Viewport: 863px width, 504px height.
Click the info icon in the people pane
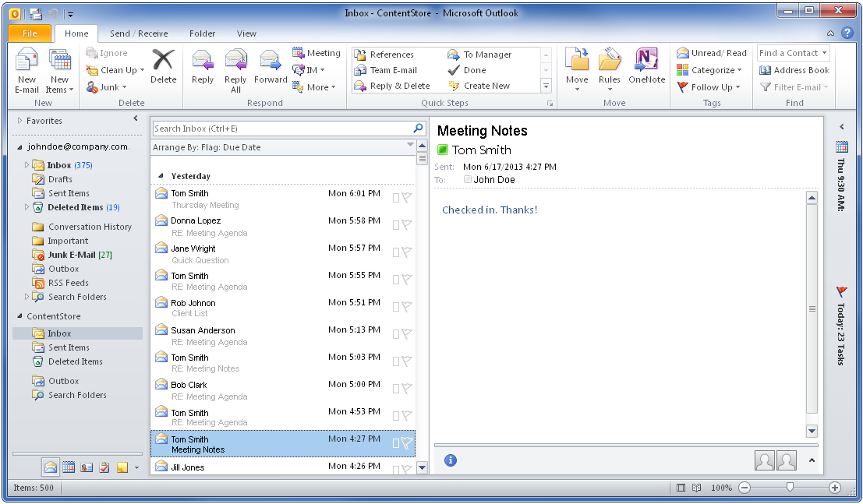[451, 460]
